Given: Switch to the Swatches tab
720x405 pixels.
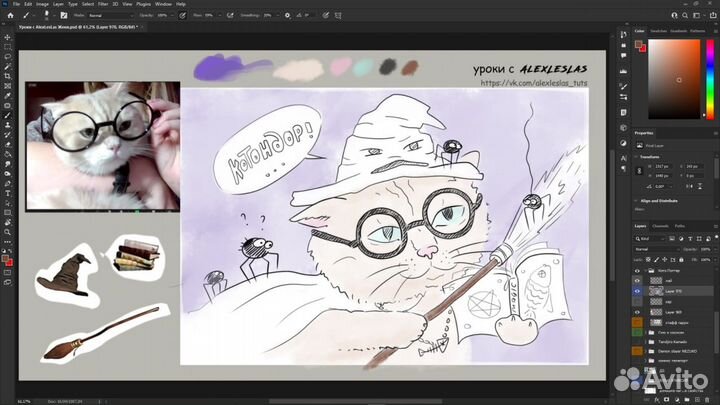Looking at the screenshot, I should pyautogui.click(x=658, y=31).
